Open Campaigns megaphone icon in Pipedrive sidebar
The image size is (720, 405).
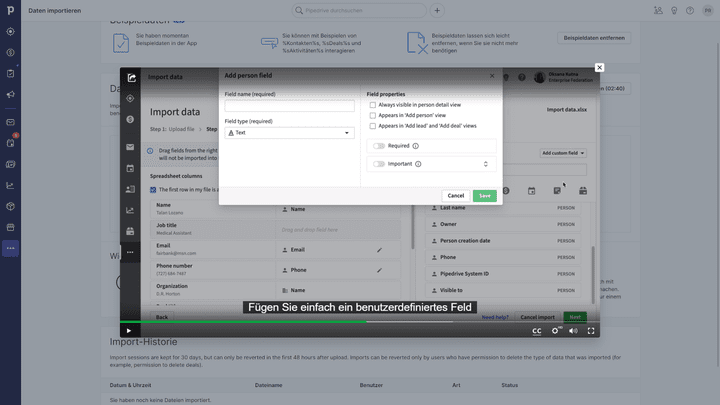[11, 95]
